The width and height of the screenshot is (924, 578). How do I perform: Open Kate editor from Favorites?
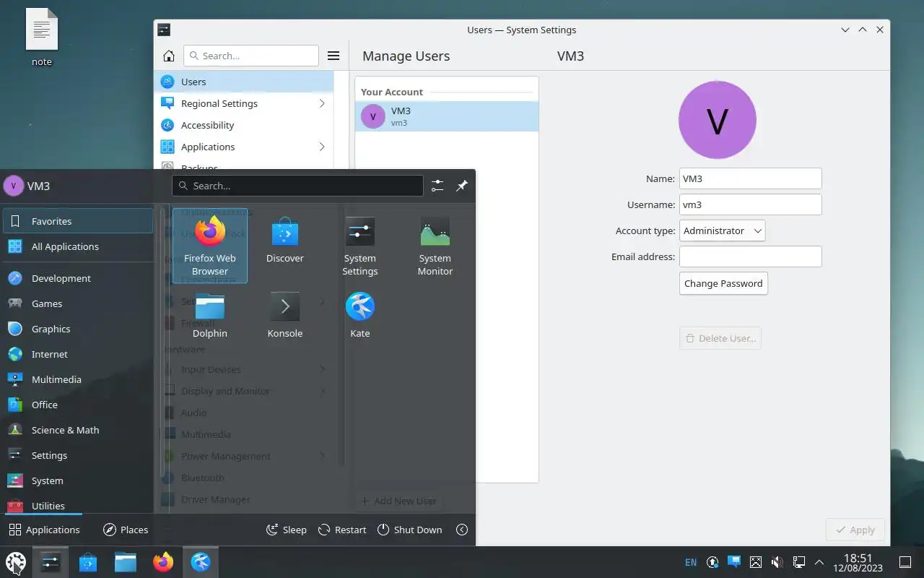(360, 315)
